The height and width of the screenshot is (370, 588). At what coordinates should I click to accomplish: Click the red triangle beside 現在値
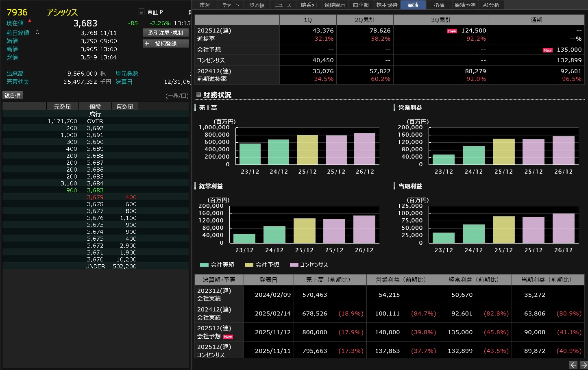[30, 20]
